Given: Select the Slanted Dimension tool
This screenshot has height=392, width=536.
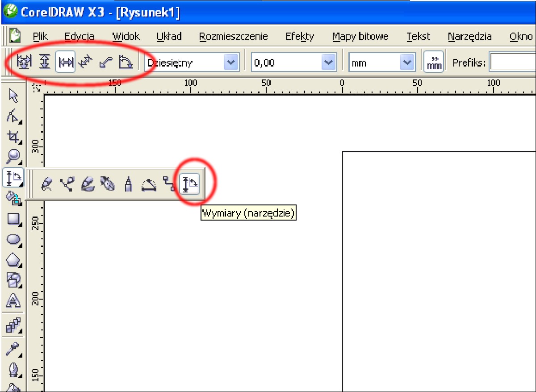Looking at the screenshot, I should tap(85, 63).
